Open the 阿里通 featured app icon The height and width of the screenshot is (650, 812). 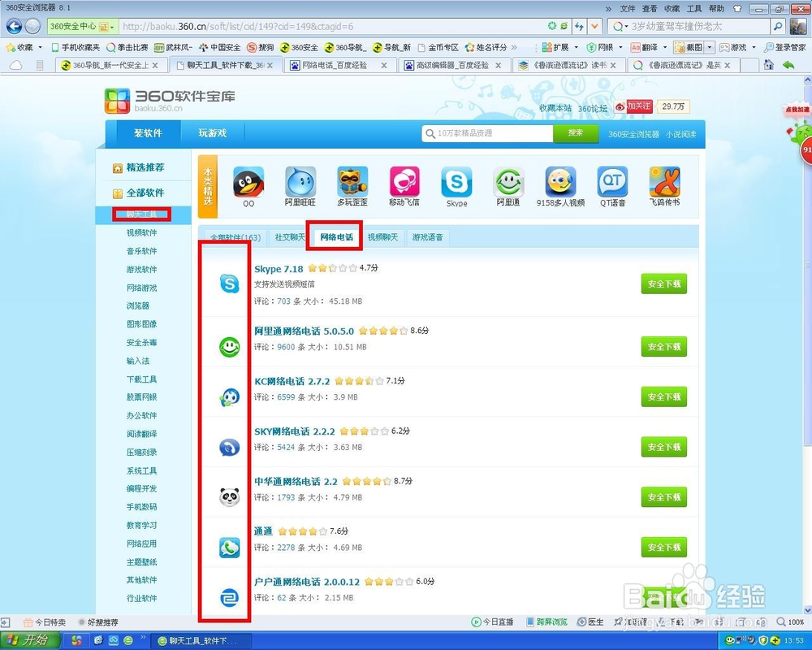click(508, 182)
